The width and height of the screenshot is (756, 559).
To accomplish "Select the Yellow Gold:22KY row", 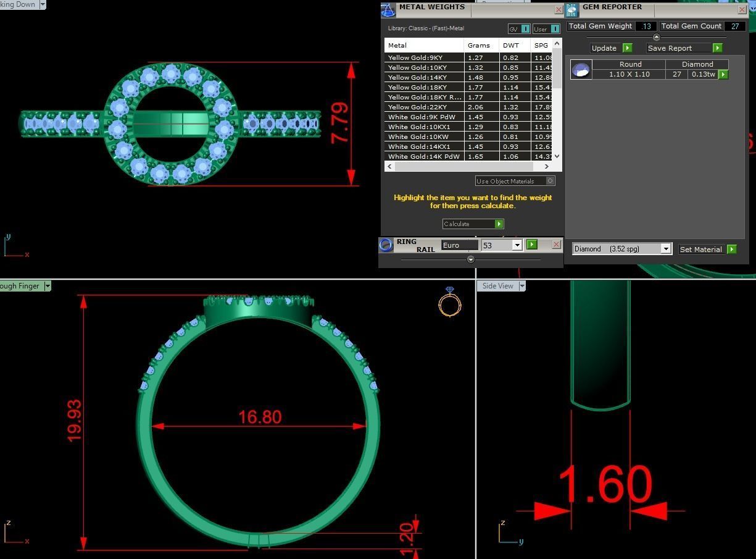I will coord(468,107).
